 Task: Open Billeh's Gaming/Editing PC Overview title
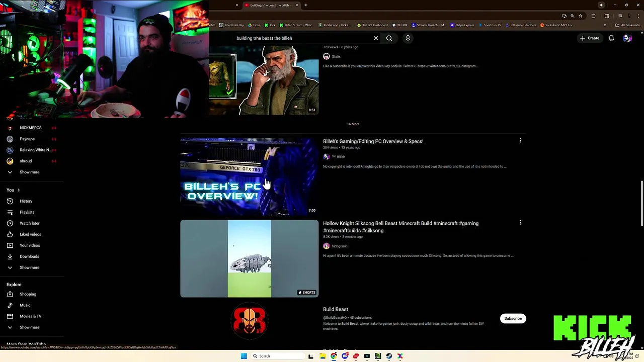[373, 141]
